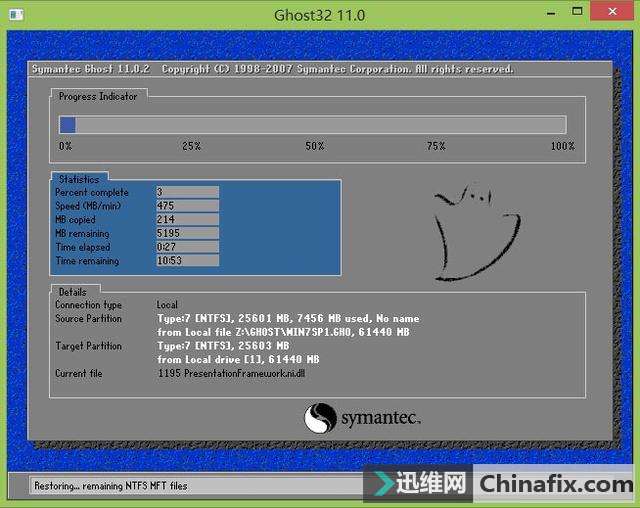Click the 50% progress scale mark
The width and height of the screenshot is (640, 508).
pos(315,146)
